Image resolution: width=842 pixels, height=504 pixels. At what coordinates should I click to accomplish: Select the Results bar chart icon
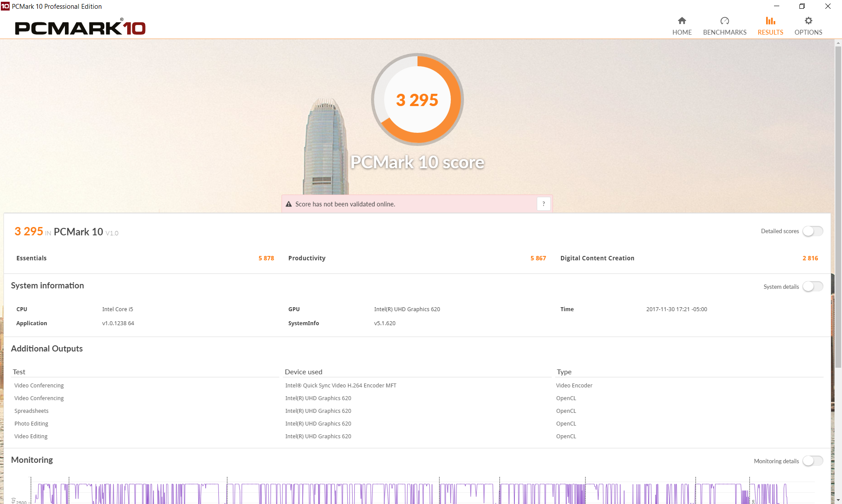coord(770,21)
